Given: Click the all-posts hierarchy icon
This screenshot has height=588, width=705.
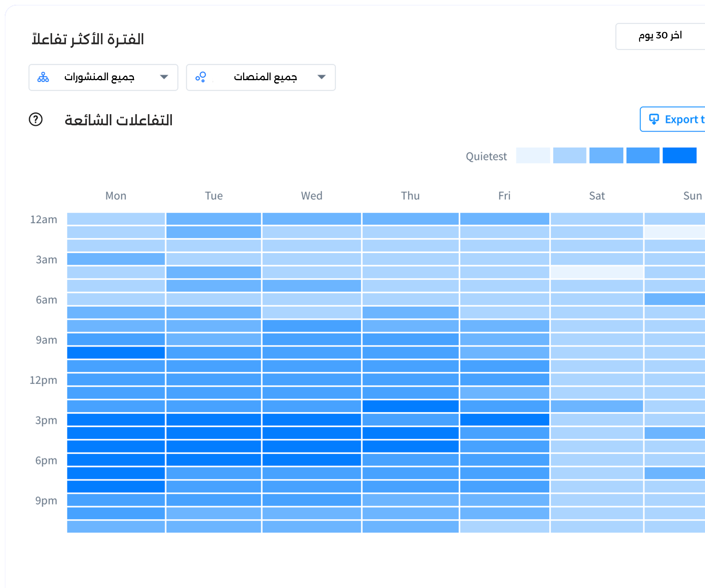Looking at the screenshot, I should [43, 77].
